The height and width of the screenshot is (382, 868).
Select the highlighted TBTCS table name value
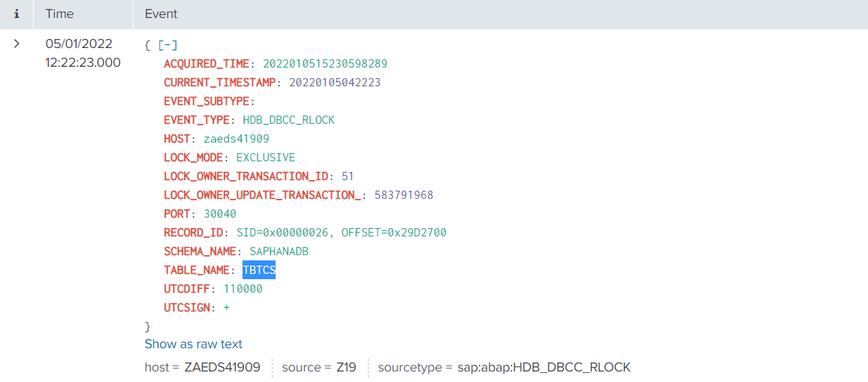259,270
